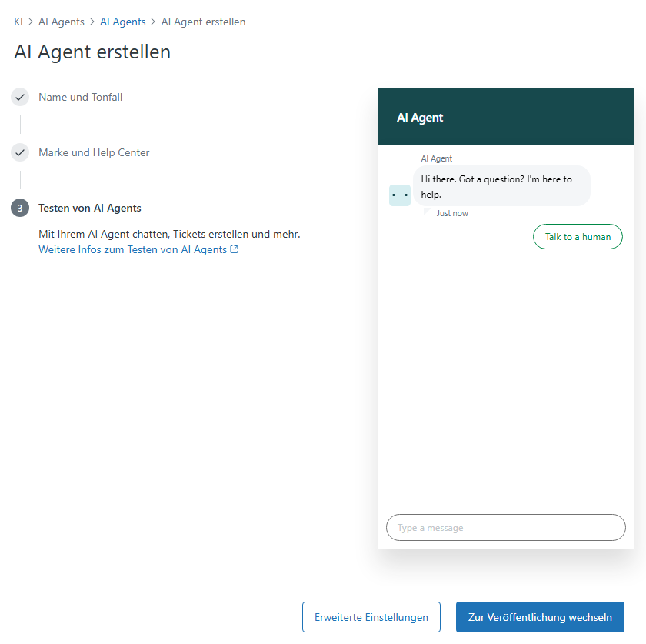Click the Just now timestamp
The height and width of the screenshot is (644, 646).
click(452, 213)
